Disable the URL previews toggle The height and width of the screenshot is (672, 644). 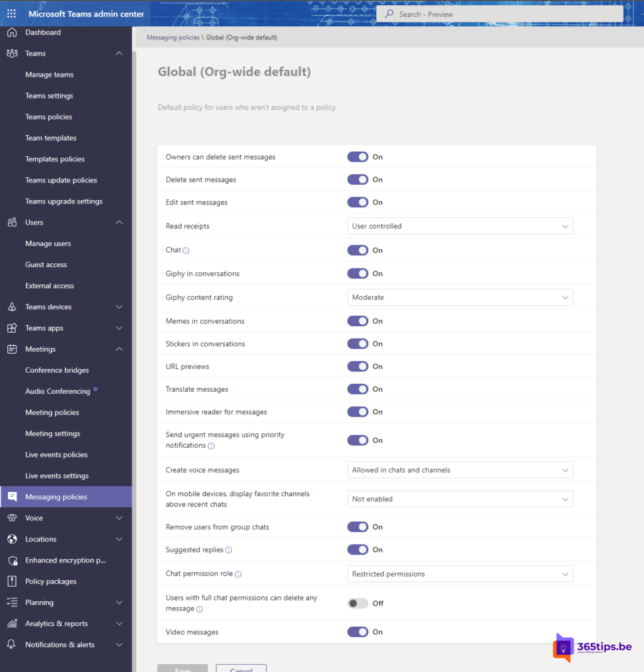[358, 367]
